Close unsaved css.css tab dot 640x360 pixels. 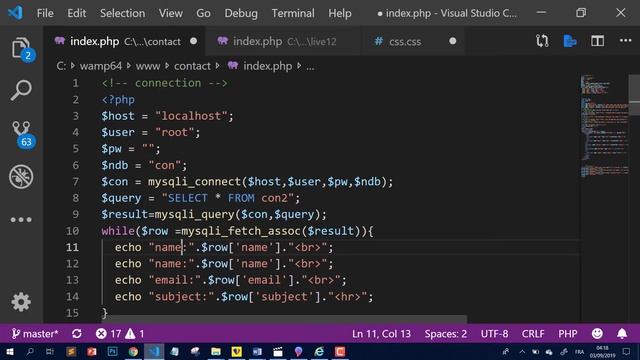(453, 41)
